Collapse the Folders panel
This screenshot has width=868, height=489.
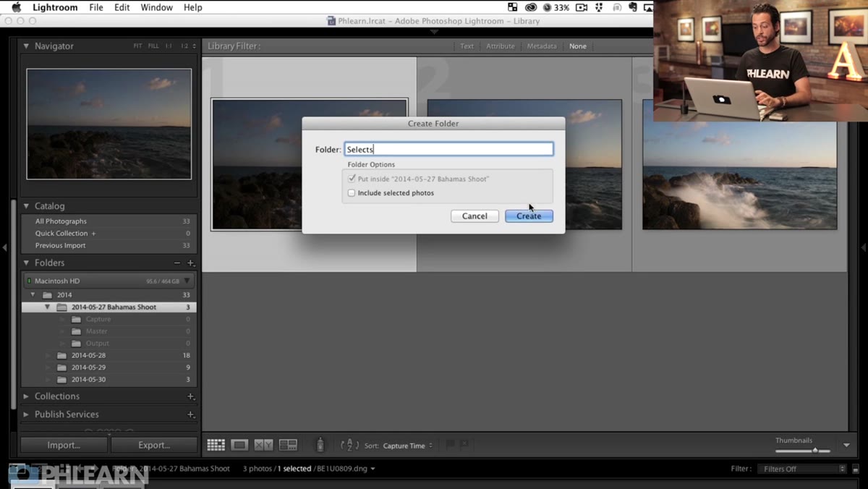coord(26,263)
